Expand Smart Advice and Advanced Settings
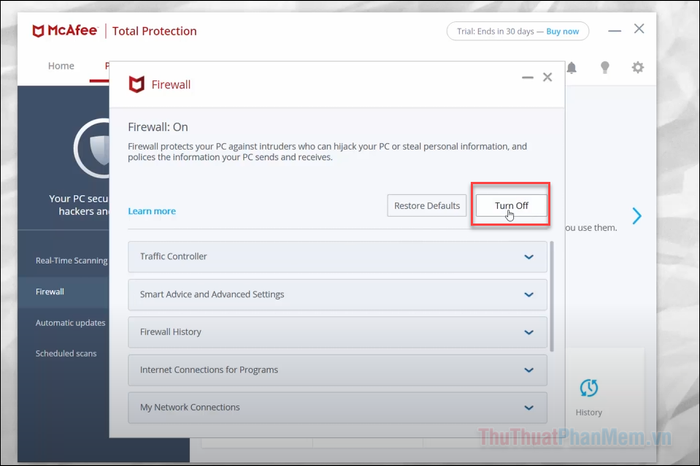 [529, 295]
